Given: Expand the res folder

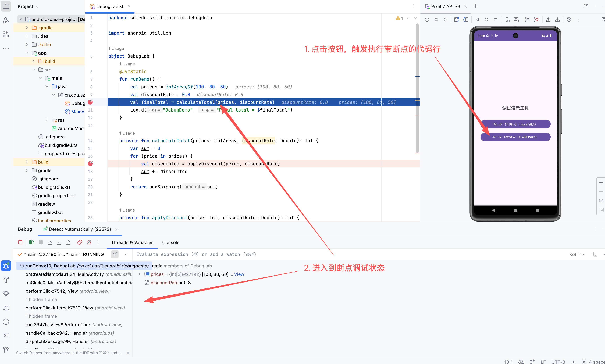Looking at the screenshot, I should point(47,120).
